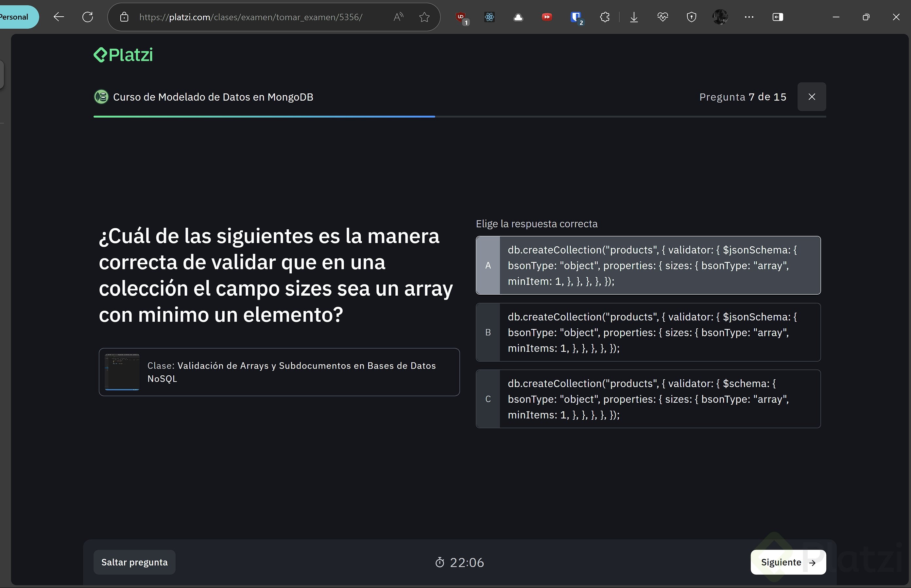Click the Platzi logo
This screenshot has height=588, width=911.
pos(123,55)
